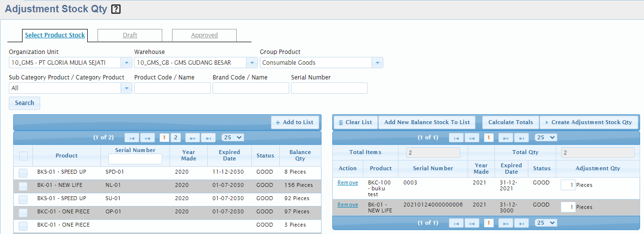This screenshot has height=234, width=644.
Task: Tick the checkbox for SU-01 row
Action: coord(23,199)
